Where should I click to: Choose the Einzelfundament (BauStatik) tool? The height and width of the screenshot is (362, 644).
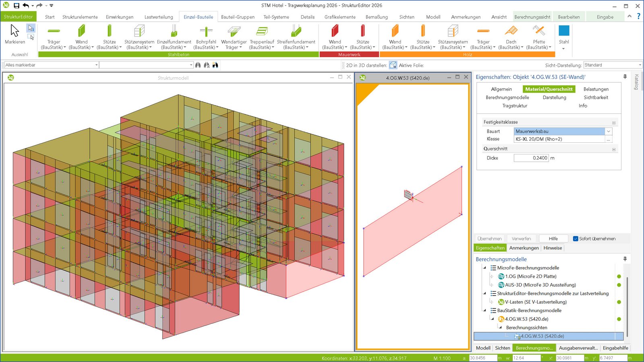[174, 31]
